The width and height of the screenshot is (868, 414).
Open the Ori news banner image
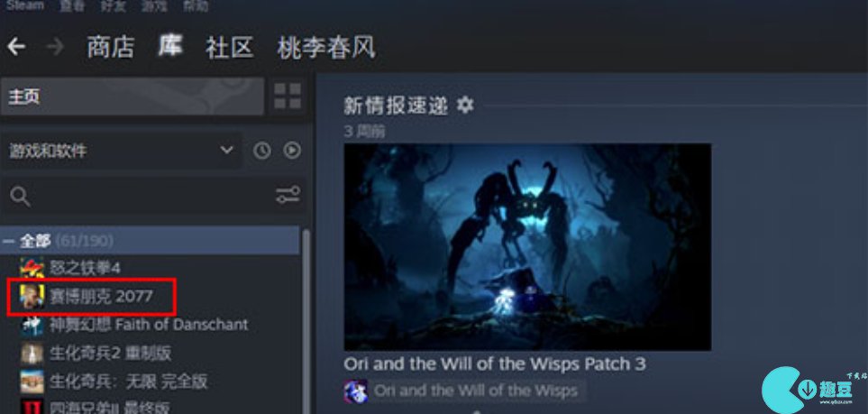coord(527,247)
